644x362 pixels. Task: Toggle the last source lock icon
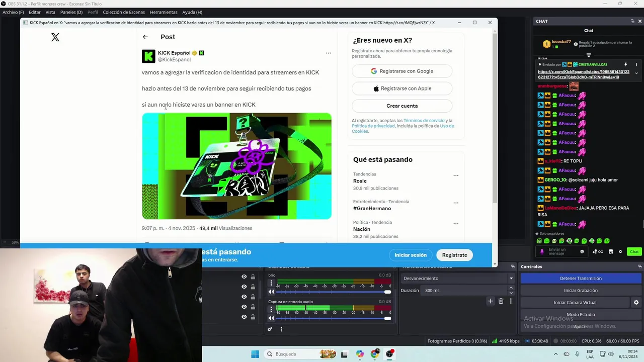point(253,317)
